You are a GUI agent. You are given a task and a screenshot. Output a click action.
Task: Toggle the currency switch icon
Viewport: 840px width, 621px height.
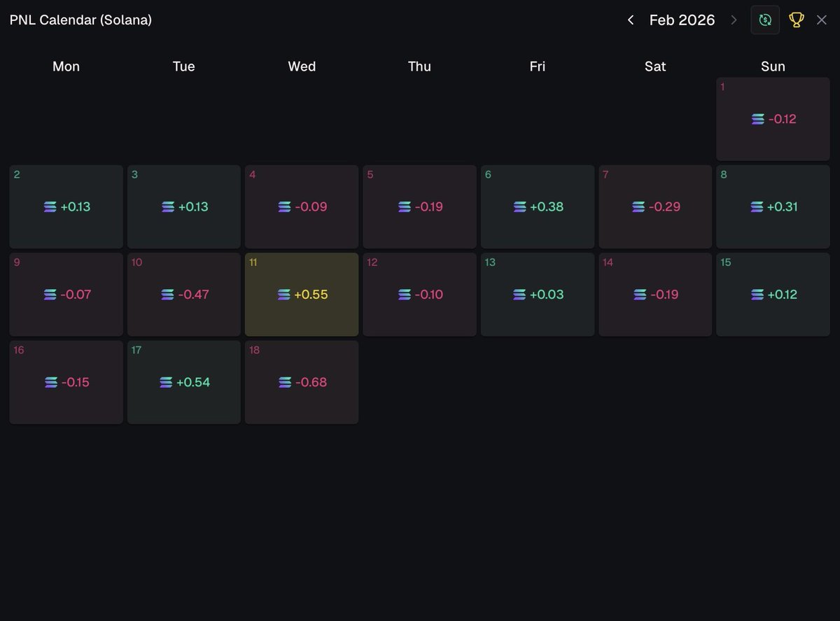765,20
